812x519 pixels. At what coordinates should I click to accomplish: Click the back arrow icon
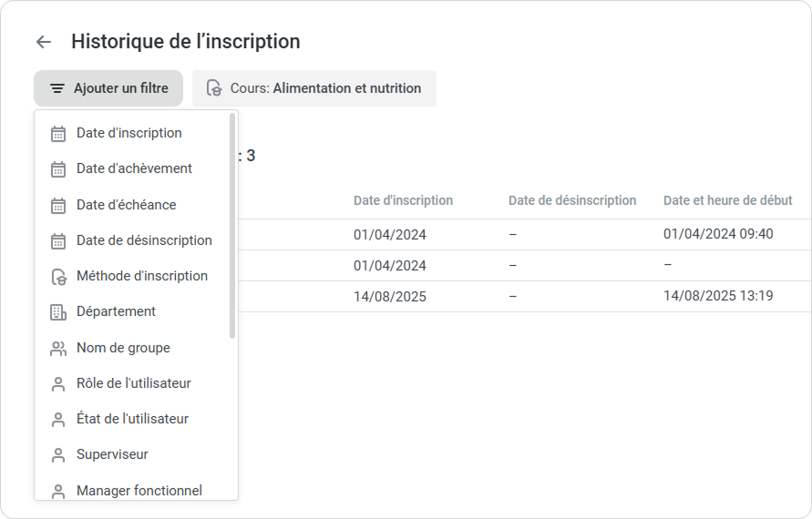(43, 42)
